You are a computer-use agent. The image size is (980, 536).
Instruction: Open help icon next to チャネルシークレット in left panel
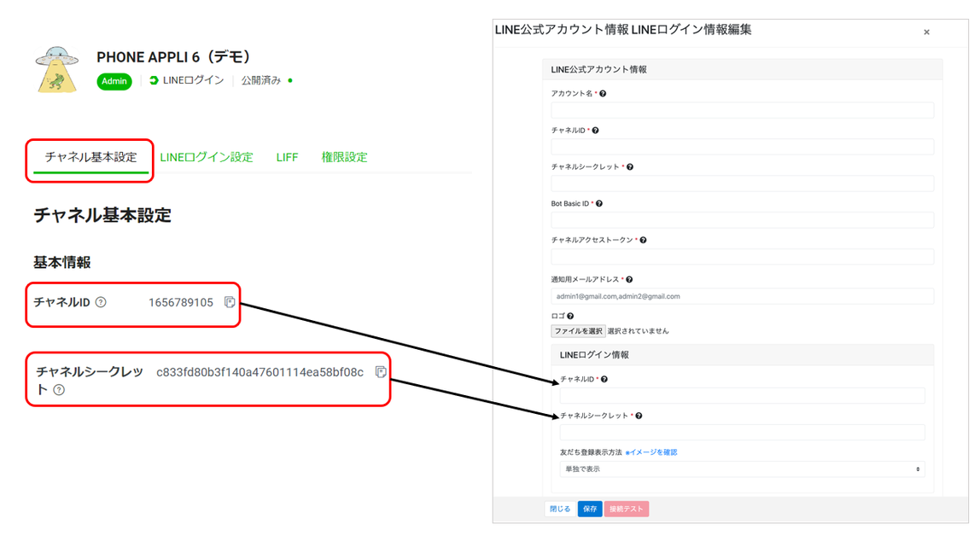point(59,390)
